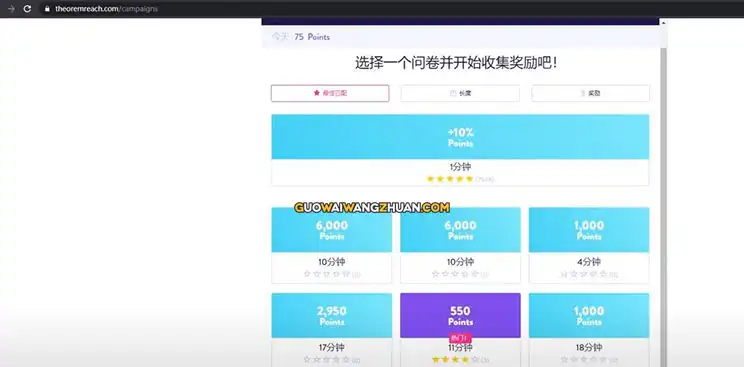Image resolution: width=744 pixels, height=367 pixels.
Task: Click the padlock icon in the address bar
Action: click(46, 9)
